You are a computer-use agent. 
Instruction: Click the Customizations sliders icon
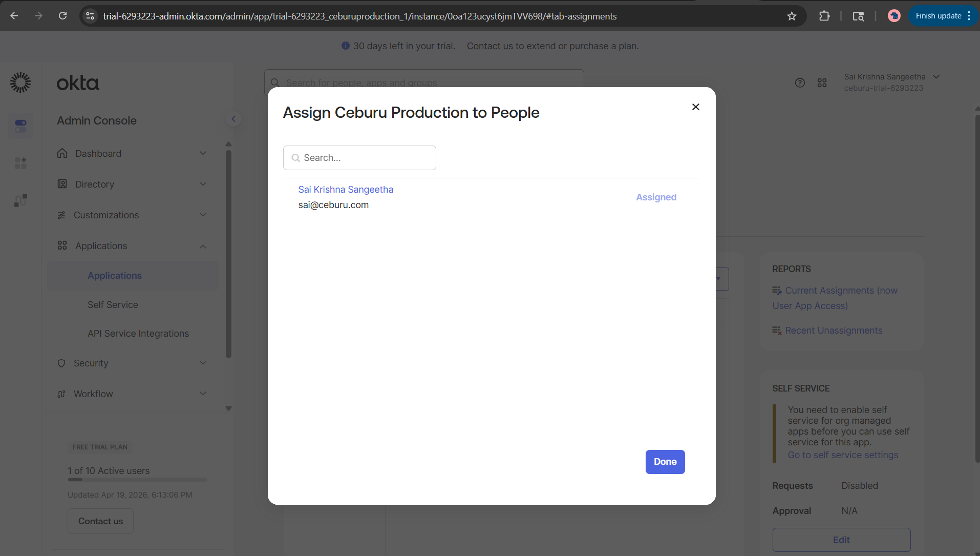tap(61, 215)
